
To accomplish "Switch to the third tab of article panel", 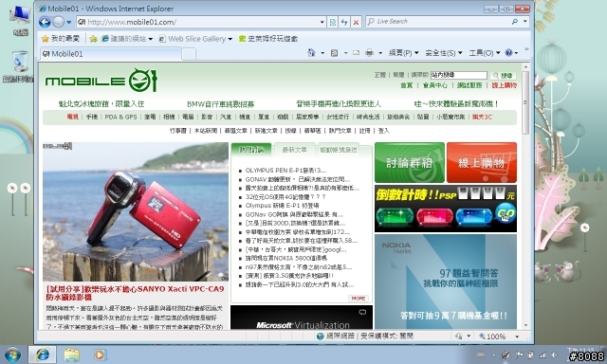I will pyautogui.click(x=339, y=150).
